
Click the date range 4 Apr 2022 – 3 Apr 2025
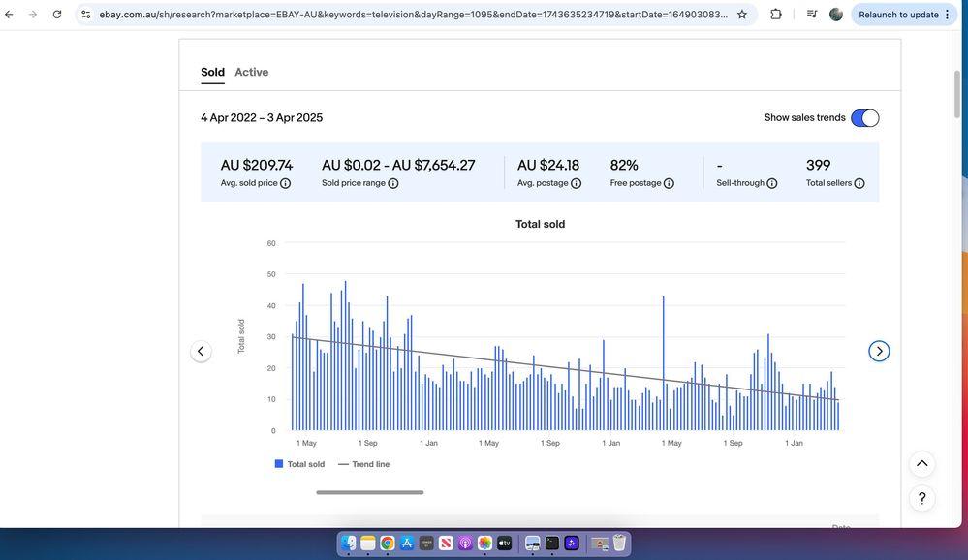262,118
